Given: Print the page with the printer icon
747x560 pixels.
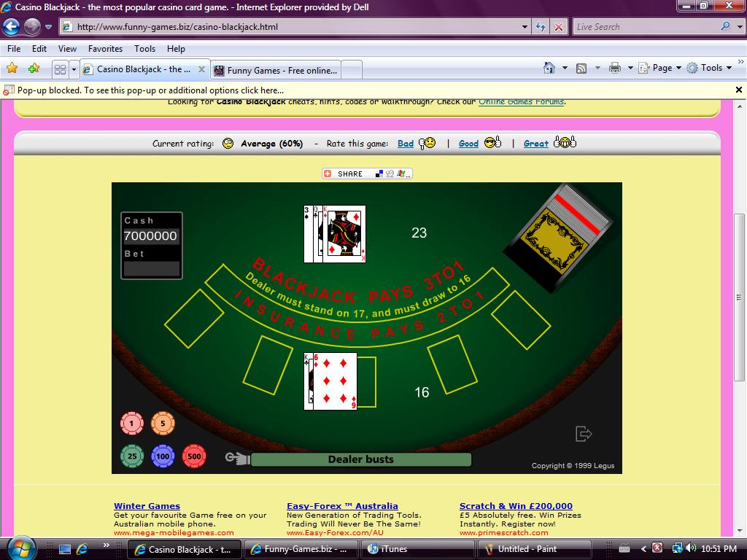Looking at the screenshot, I should click(x=614, y=68).
